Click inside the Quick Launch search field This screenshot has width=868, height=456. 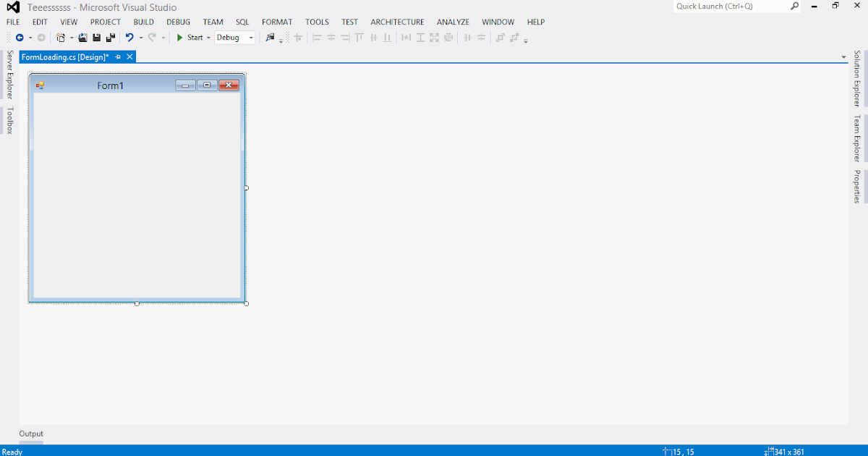pos(731,7)
